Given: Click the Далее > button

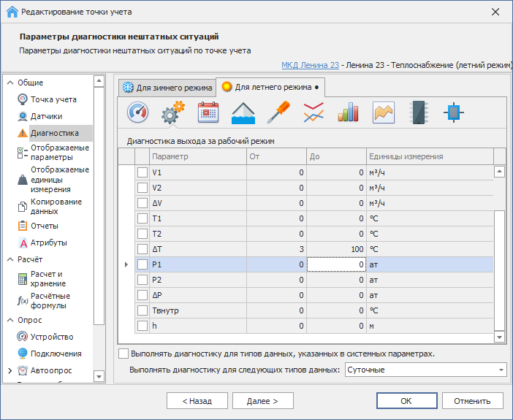Looking at the screenshot, I should (262, 401).
